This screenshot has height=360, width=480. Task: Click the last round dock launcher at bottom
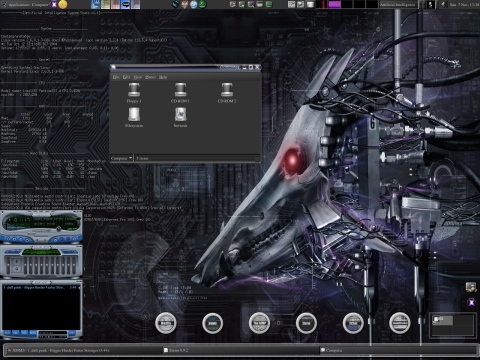400,323
